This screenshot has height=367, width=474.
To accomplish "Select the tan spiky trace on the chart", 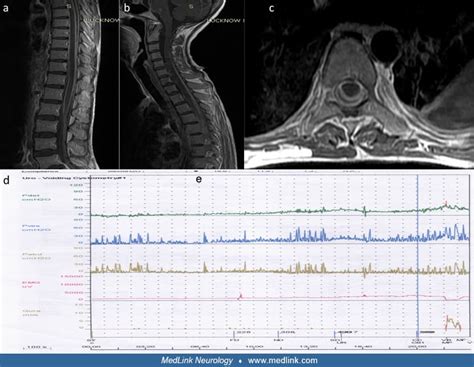I will (280, 268).
